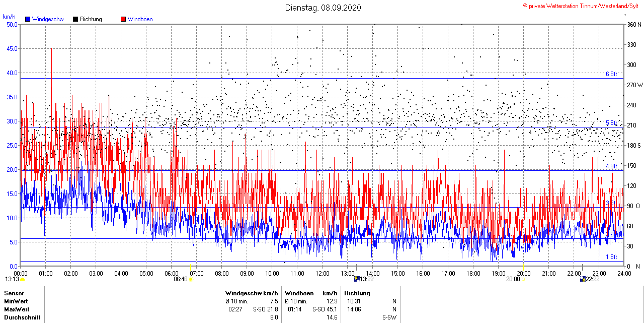Select the Windböen legend label
644x323 pixels.
pos(140,19)
